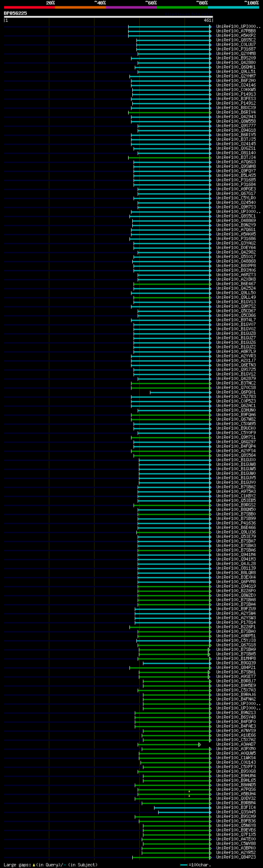
Task: Open the UniRef100_P14913 entry
Action: (236, 94)
